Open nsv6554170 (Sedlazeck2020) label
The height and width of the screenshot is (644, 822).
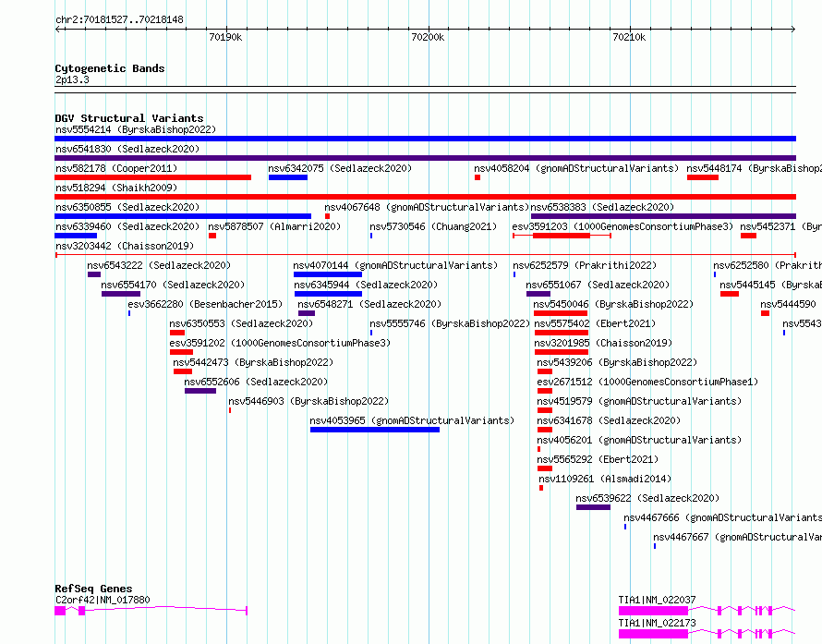(173, 285)
